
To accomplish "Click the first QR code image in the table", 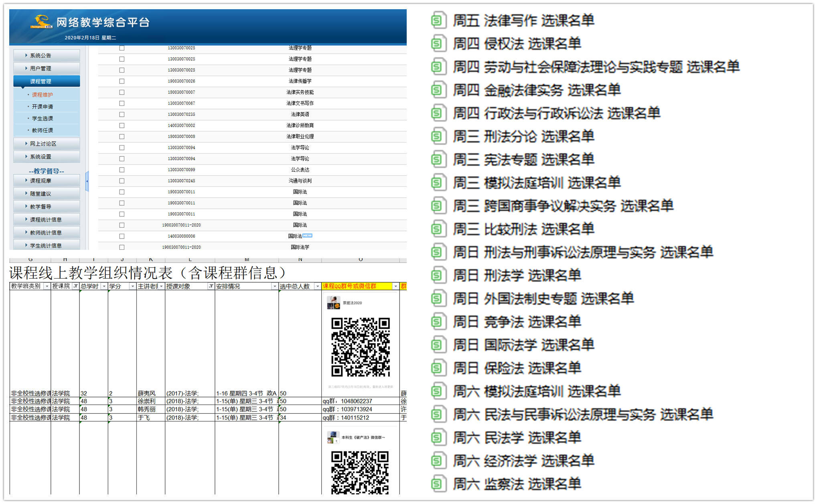I will [360, 347].
